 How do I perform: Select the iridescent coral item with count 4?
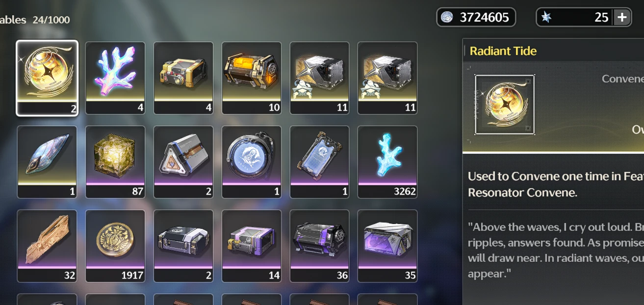tap(115, 78)
